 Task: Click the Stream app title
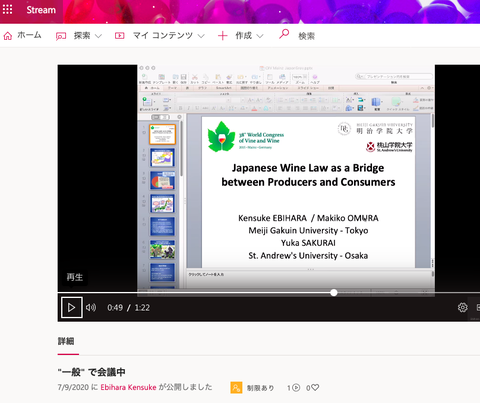(41, 10)
